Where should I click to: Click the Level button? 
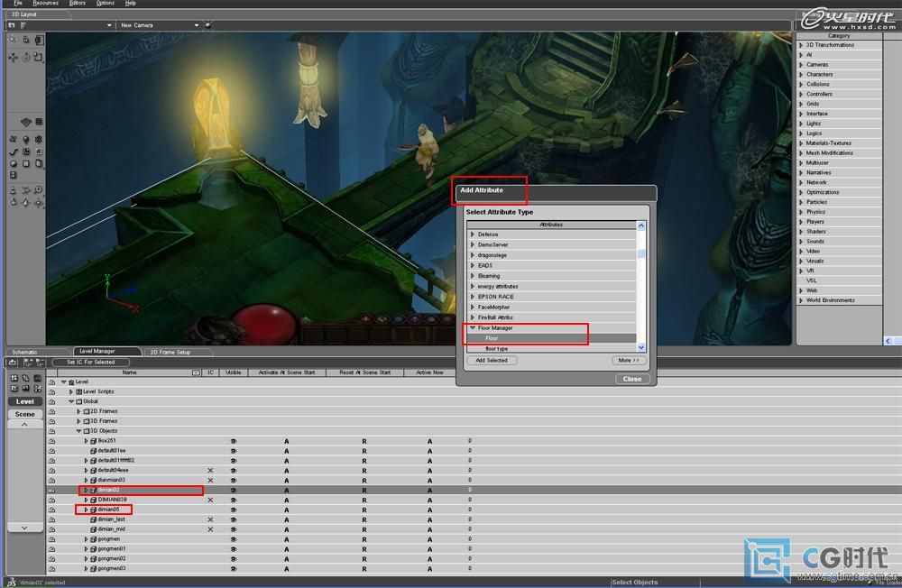[x=24, y=401]
